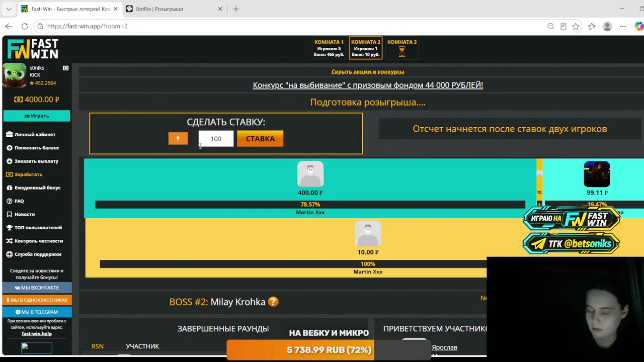Click the МЫ В ОДНОКЛАССНИКАХ button
Viewport: 644px width, 362px height.
37,300
